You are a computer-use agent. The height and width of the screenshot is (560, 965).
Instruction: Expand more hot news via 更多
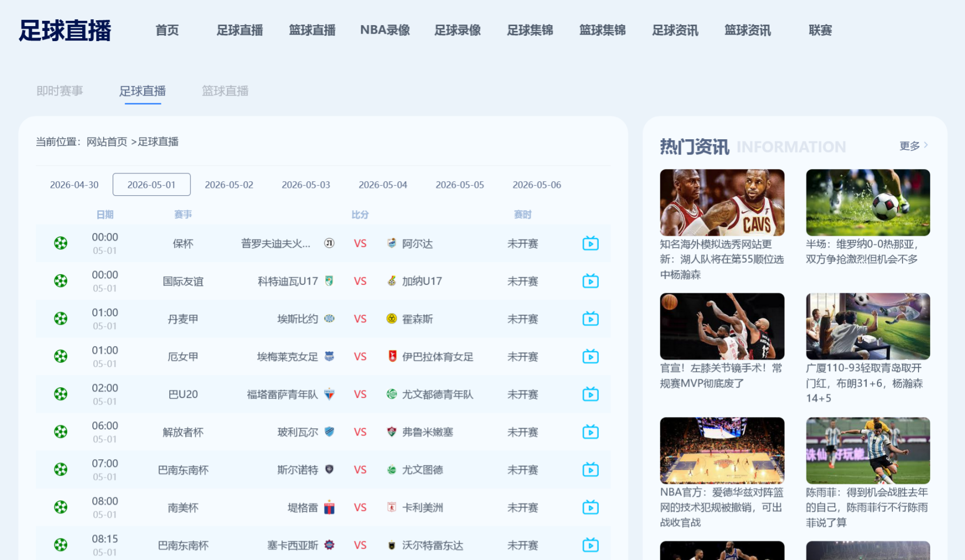point(914,146)
